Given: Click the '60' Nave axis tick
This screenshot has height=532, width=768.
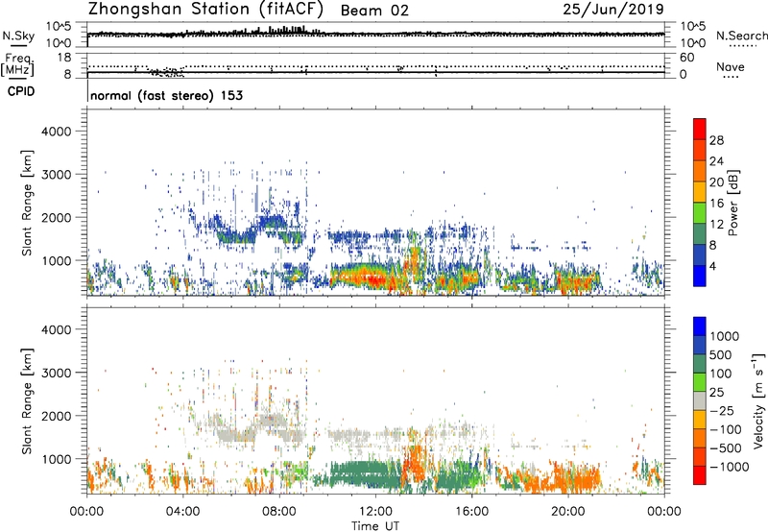Looking at the screenshot, I should coord(686,58).
